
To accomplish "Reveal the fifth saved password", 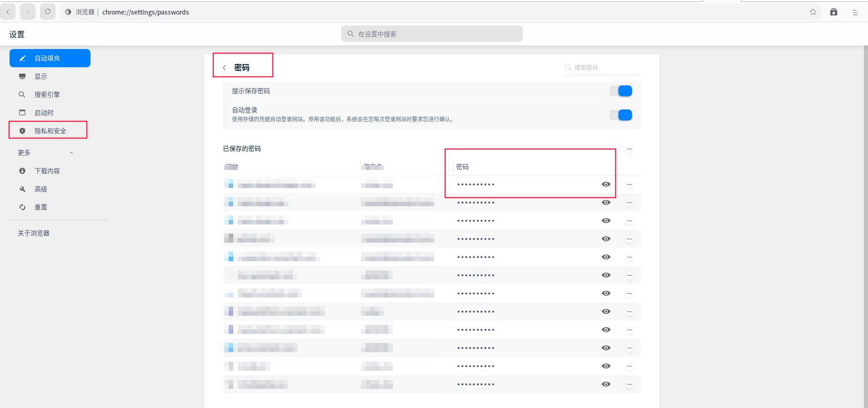I will point(606,257).
